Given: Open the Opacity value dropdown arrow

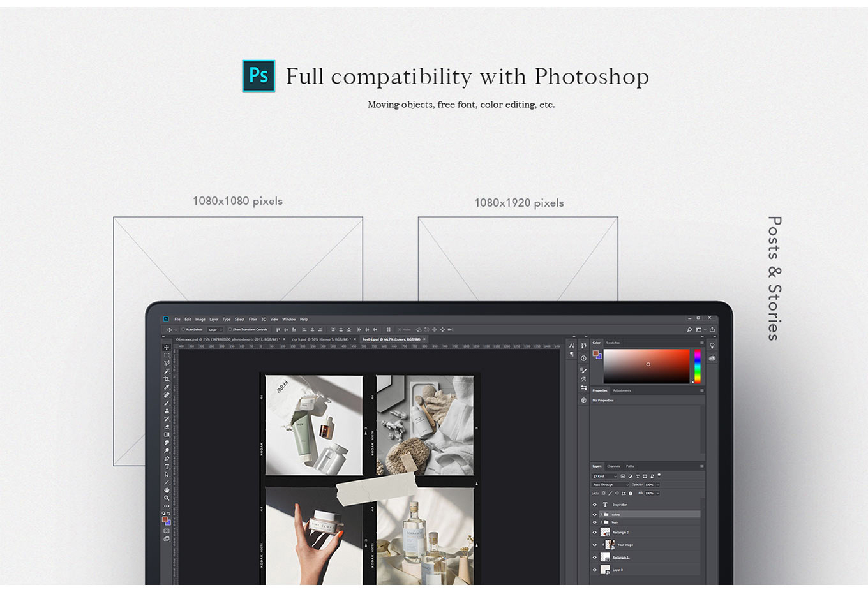Looking at the screenshot, I should pos(657,485).
